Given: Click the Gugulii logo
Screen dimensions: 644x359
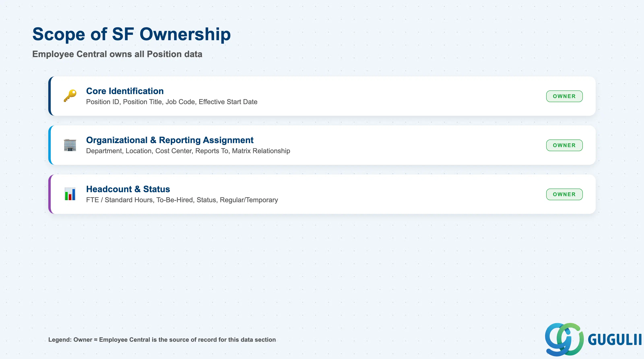Looking at the screenshot, I should point(593,339).
